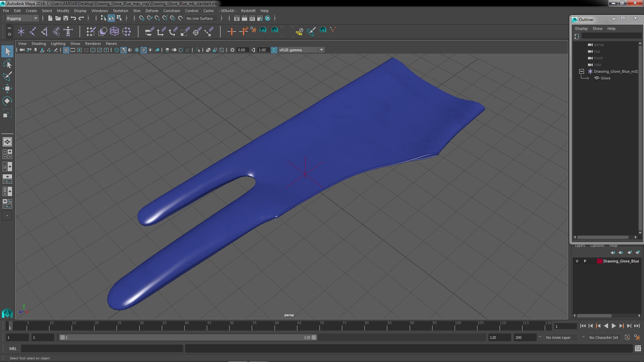Open the Rigging menu set dropdown
The width and height of the screenshot is (644, 362).
coord(22,18)
